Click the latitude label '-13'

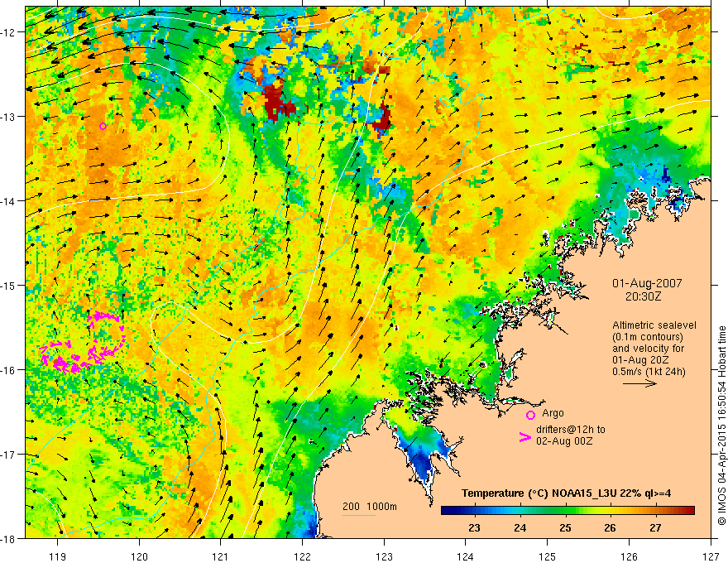[9, 117]
